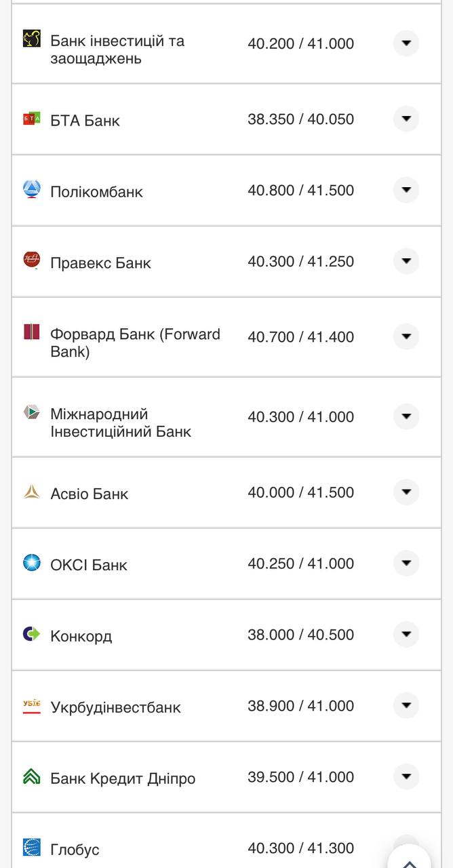Expand the Банк Кредит Дніпро dropdown
The width and height of the screenshot is (453, 868).
[406, 777]
